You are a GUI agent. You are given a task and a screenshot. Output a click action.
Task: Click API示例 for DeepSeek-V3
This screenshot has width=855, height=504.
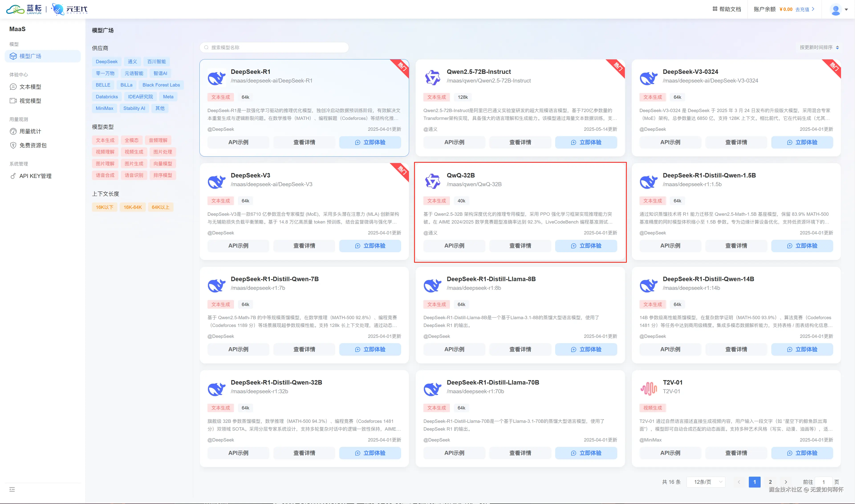pyautogui.click(x=238, y=246)
